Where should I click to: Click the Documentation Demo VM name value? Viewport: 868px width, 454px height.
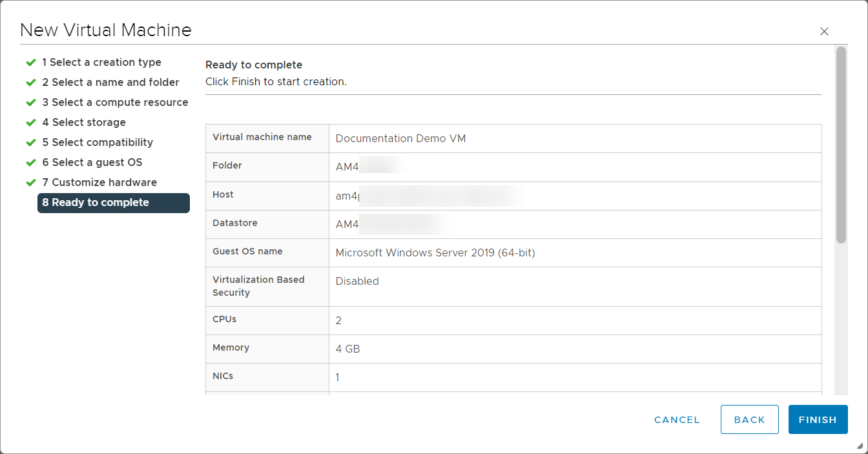[x=400, y=139]
